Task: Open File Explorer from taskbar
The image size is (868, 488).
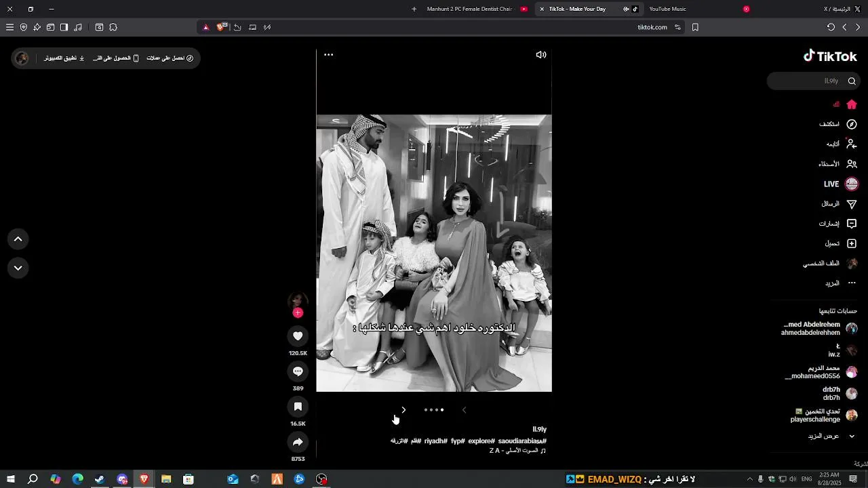Action: 166,479
